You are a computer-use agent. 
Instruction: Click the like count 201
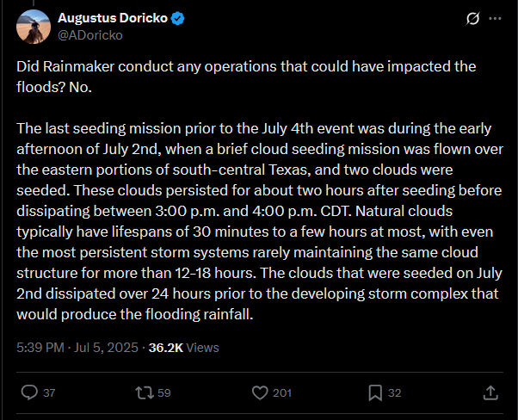click(x=282, y=393)
